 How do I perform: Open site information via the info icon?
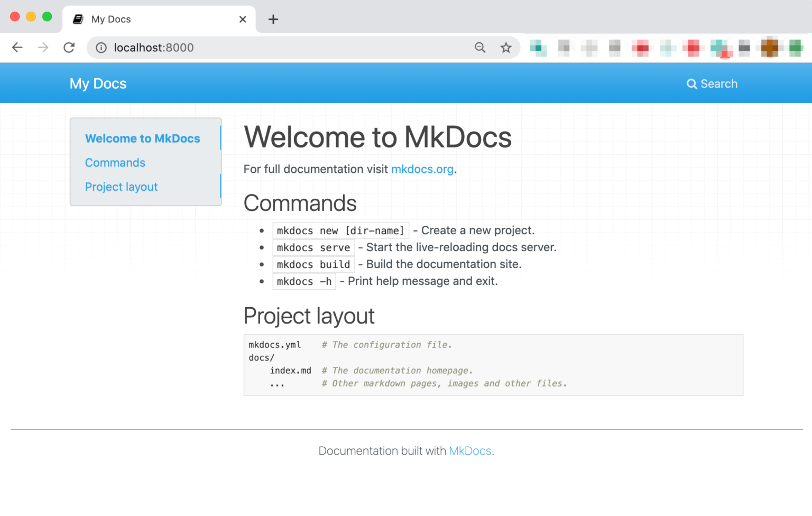coord(100,47)
